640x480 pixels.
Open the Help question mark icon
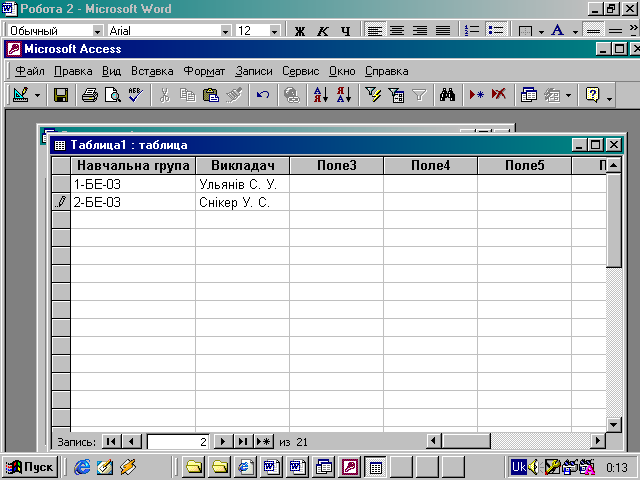coord(592,95)
